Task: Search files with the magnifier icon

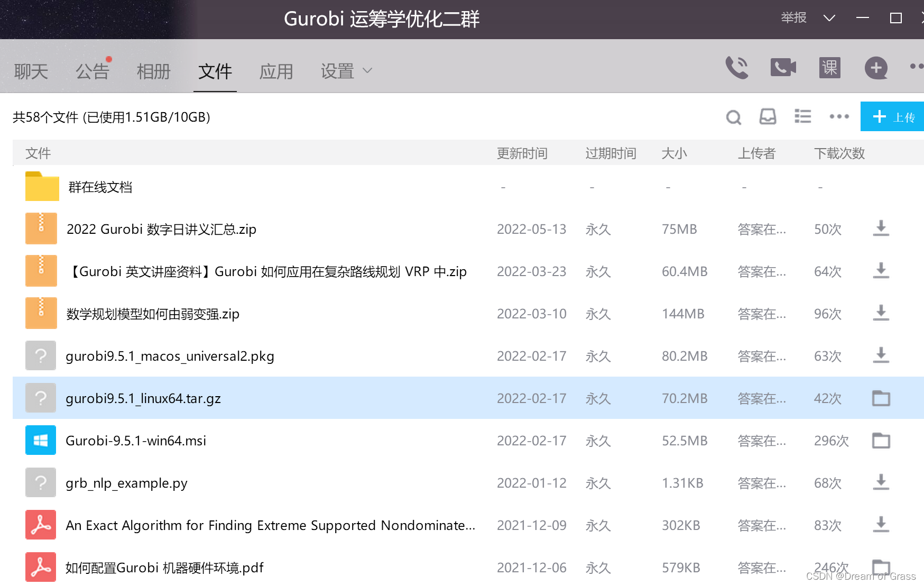Action: click(734, 117)
